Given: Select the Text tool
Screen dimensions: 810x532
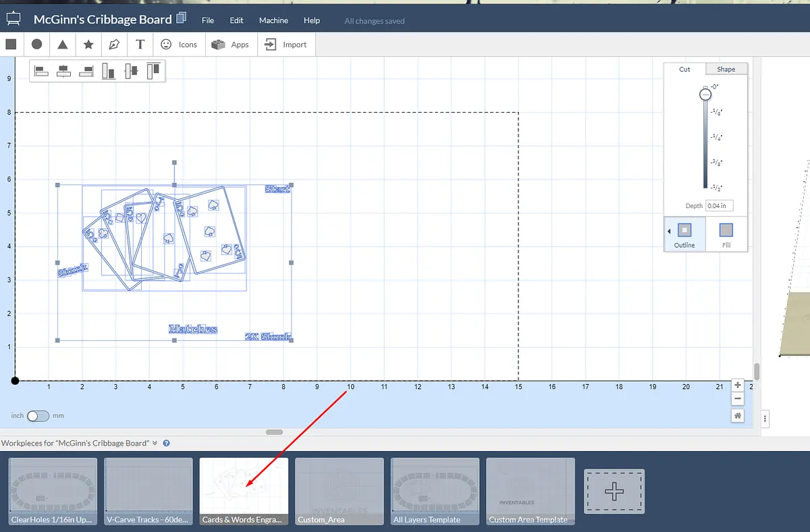Looking at the screenshot, I should [x=140, y=45].
